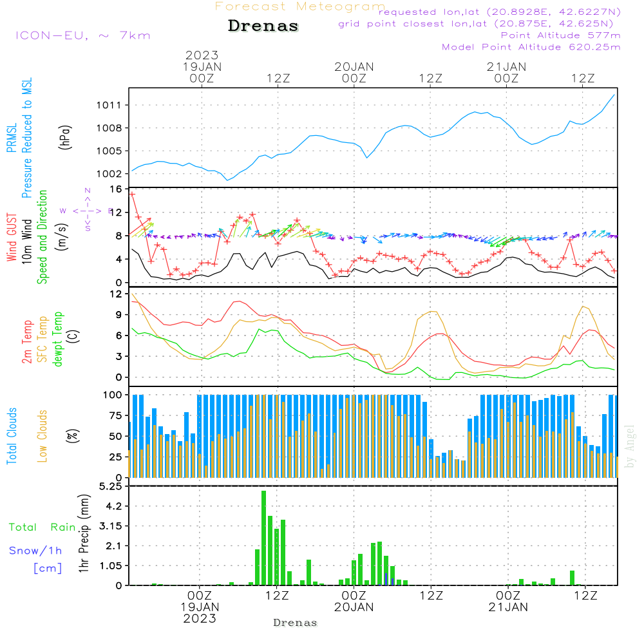This screenshot has width=644, height=644.
Task: Click the requested lon,lat coordinates text
Action: pyautogui.click(x=500, y=12)
